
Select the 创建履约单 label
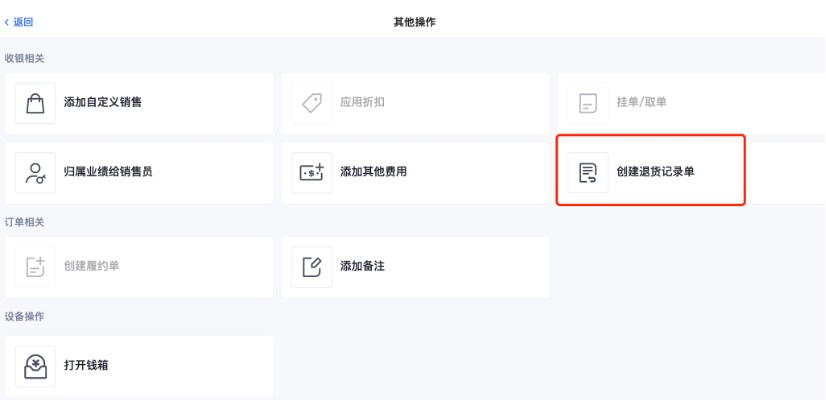pyautogui.click(x=92, y=266)
